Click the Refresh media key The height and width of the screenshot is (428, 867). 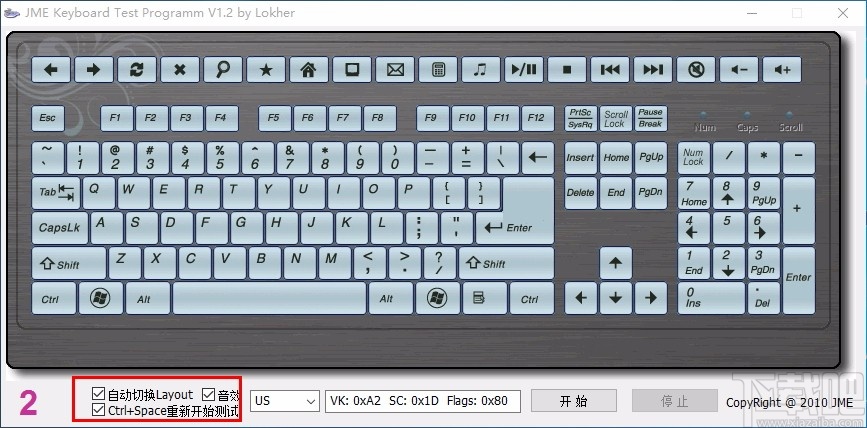pos(137,70)
